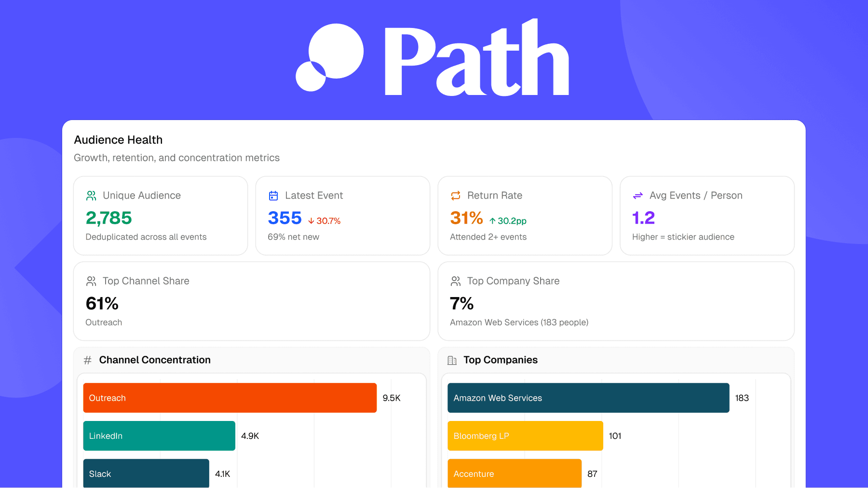The width and height of the screenshot is (868, 488).
Task: Click the 2,785 unique audience value
Action: [x=108, y=218]
